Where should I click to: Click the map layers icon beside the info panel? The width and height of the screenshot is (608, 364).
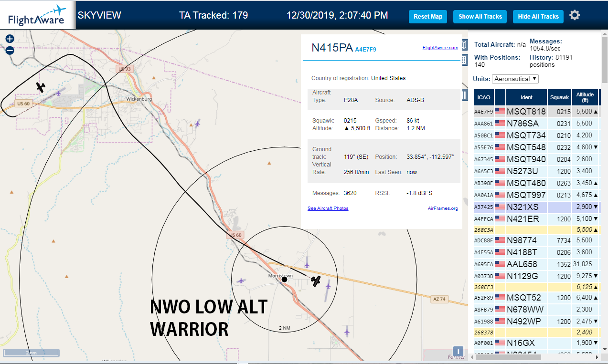464,45
